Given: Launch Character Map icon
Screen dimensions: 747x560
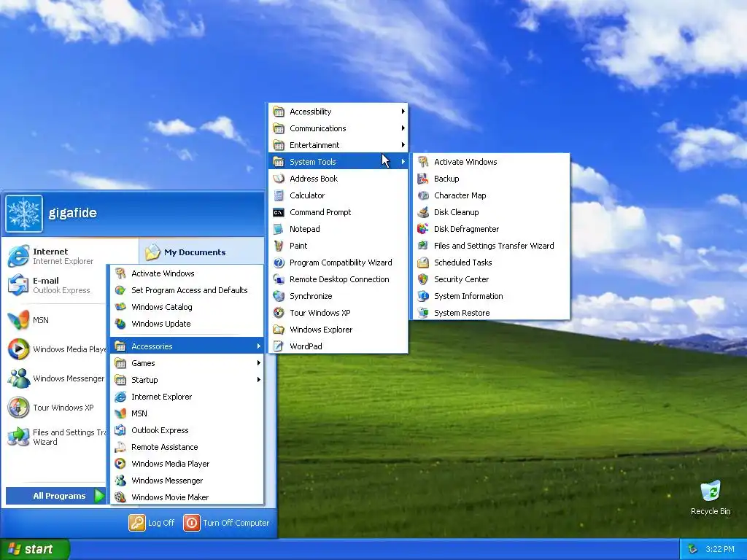Looking at the screenshot, I should (423, 195).
